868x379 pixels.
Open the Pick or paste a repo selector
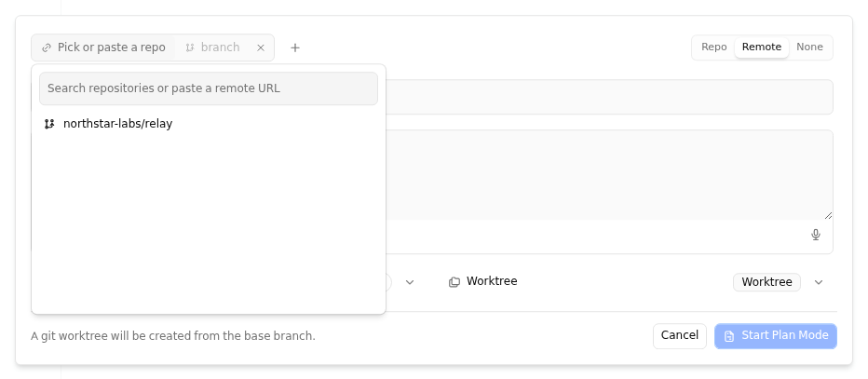pos(104,47)
